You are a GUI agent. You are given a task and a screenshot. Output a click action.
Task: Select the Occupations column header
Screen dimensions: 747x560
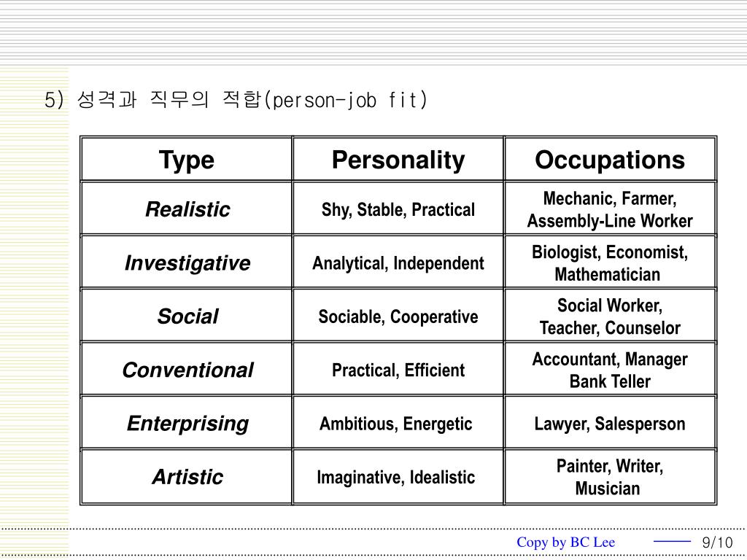(x=610, y=160)
